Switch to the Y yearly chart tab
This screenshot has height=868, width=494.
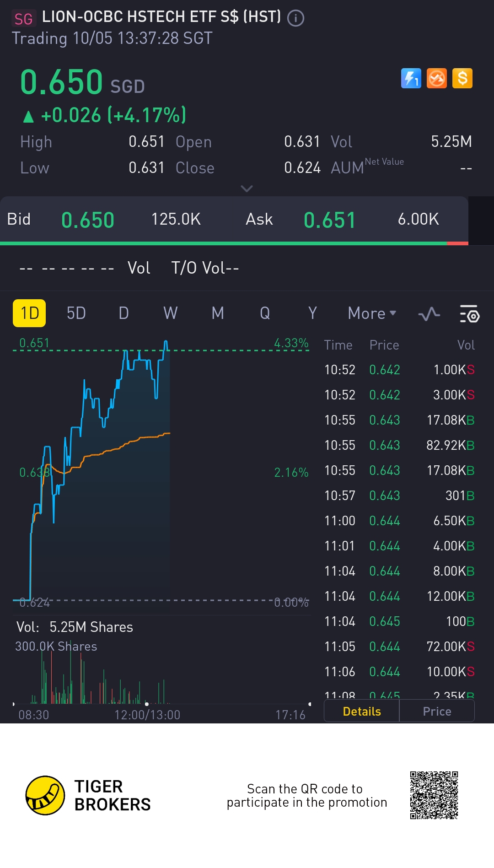[x=312, y=313]
